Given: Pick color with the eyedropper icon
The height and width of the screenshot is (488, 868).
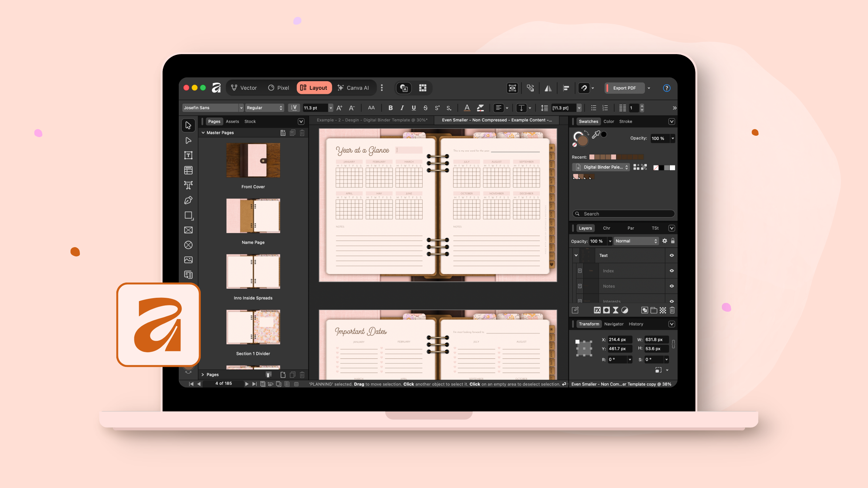Looking at the screenshot, I should 596,135.
